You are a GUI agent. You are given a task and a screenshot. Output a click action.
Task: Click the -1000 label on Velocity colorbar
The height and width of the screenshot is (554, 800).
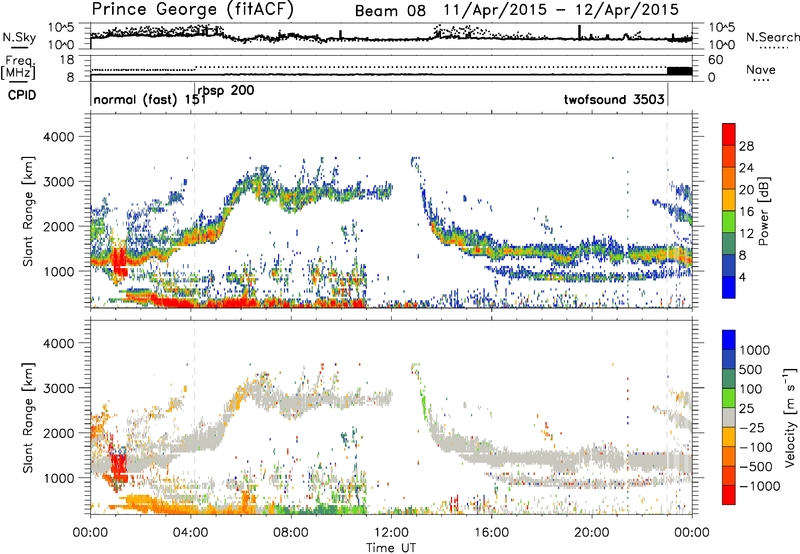point(760,486)
